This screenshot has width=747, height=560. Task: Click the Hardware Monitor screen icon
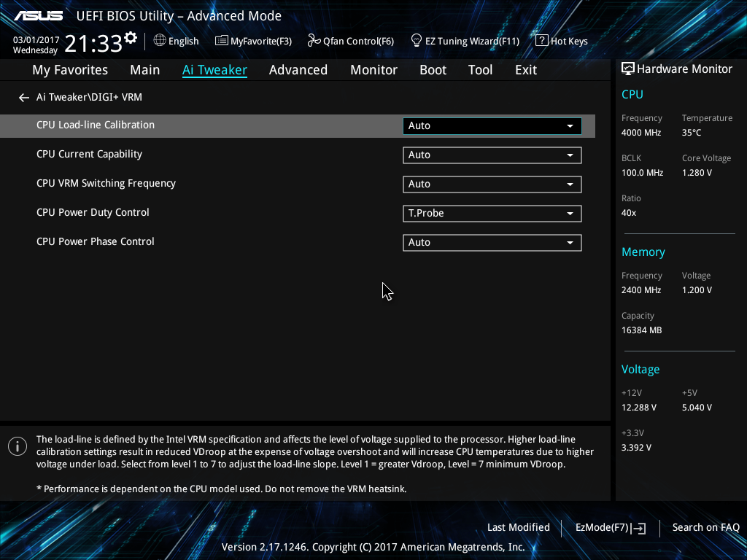(628, 69)
